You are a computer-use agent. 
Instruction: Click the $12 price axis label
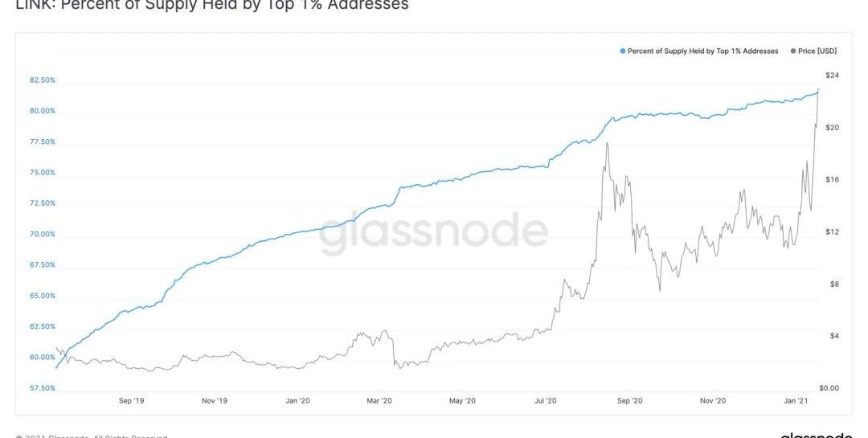point(833,232)
